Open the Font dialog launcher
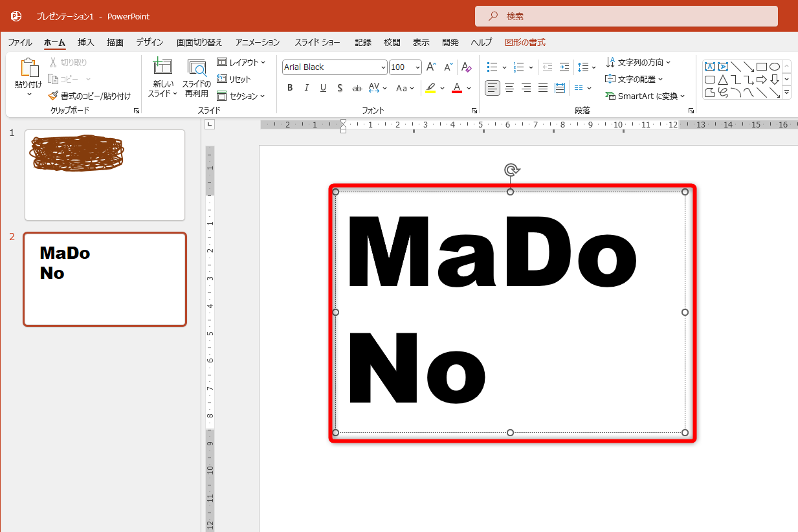The width and height of the screenshot is (798, 532). click(x=474, y=111)
